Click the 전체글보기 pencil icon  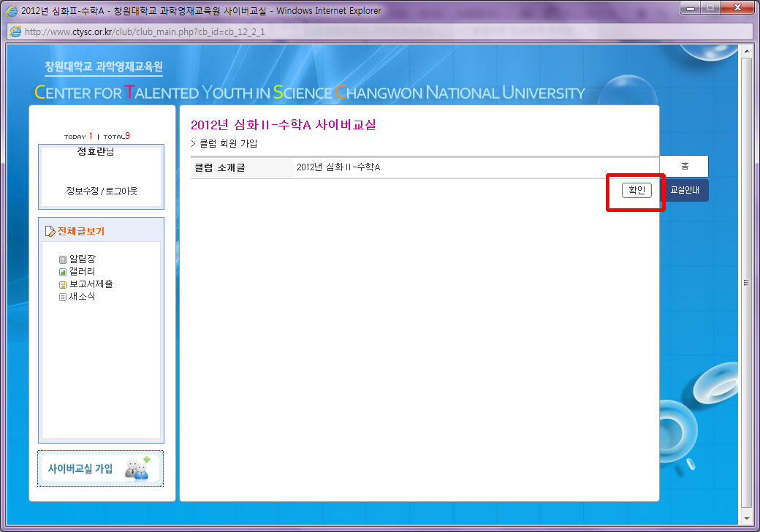tap(50, 232)
